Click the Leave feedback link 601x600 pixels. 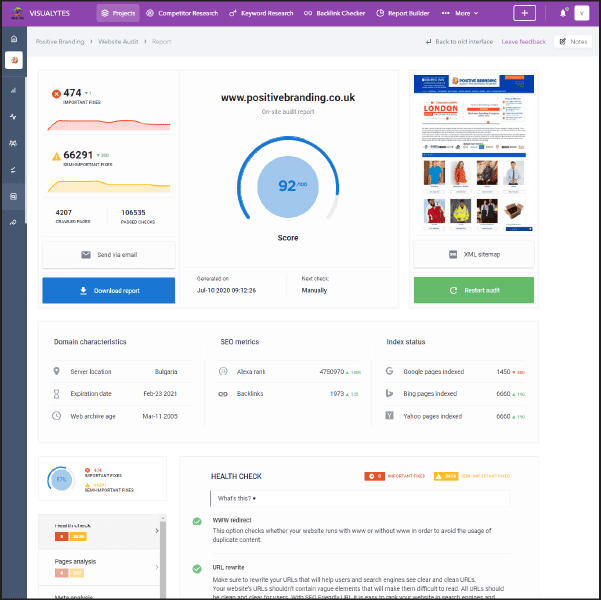tap(523, 42)
